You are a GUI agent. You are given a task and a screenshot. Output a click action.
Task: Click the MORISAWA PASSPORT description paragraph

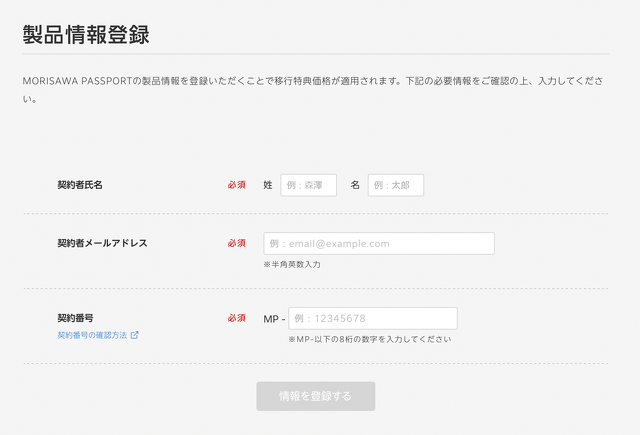[x=312, y=79]
